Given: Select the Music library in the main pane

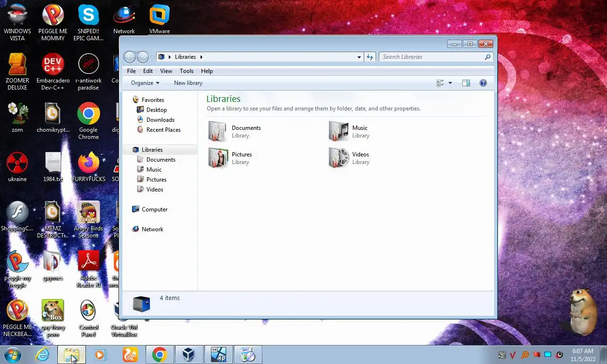Looking at the screenshot, I should coord(349,132).
